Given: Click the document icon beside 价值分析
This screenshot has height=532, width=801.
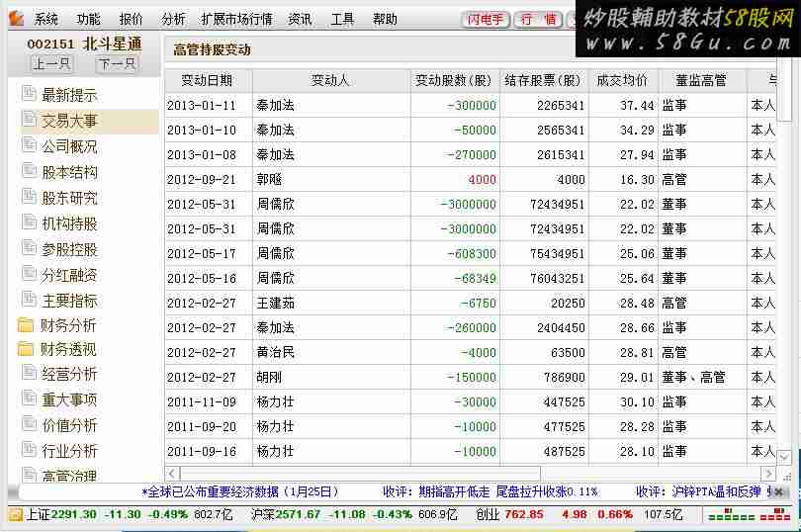Looking at the screenshot, I should coord(29,423).
